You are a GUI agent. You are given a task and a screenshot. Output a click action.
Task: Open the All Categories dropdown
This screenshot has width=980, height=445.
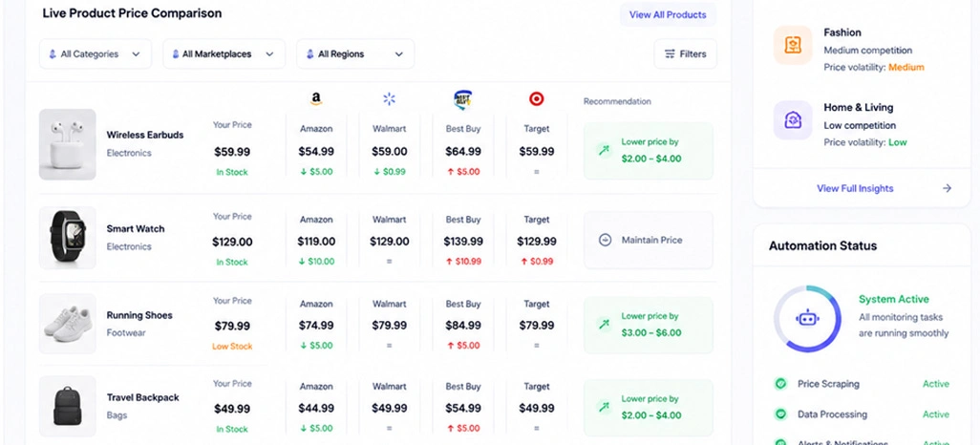96,53
